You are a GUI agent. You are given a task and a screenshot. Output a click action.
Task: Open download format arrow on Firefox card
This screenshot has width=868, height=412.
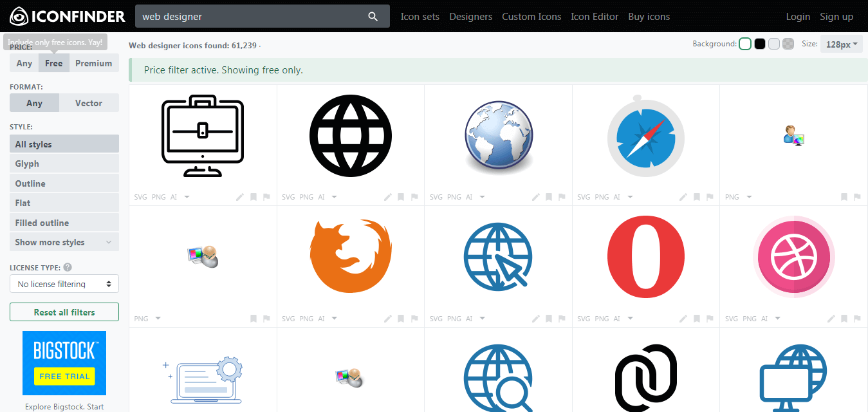tap(335, 319)
